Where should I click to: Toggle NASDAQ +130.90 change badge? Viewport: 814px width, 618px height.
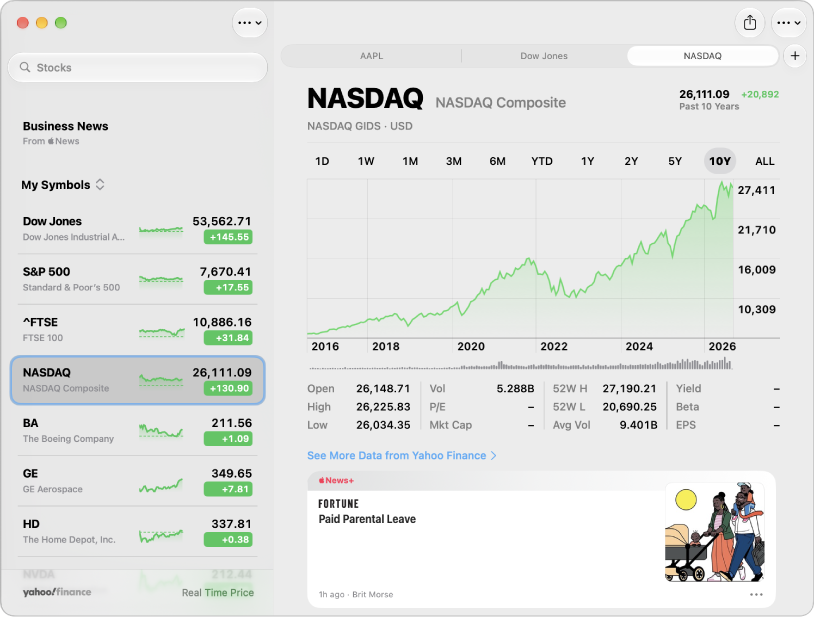228,388
